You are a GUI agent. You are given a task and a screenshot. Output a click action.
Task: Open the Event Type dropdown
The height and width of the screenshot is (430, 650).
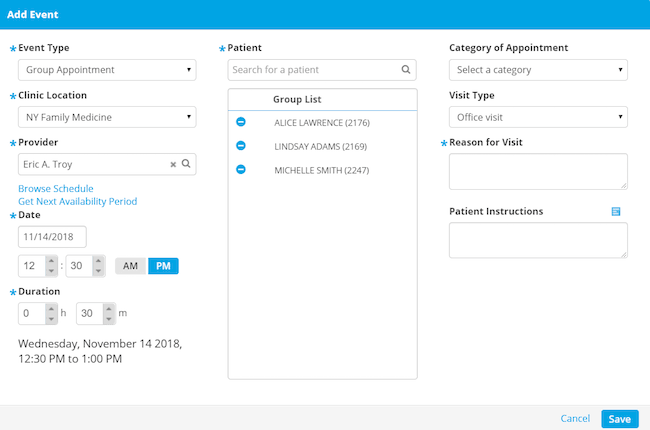tap(107, 70)
